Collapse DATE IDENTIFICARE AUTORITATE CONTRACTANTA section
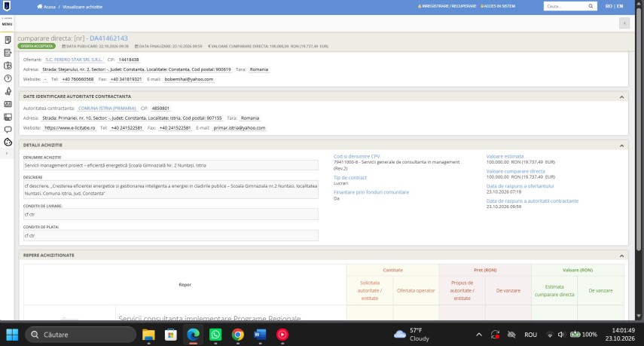 pos(621,97)
